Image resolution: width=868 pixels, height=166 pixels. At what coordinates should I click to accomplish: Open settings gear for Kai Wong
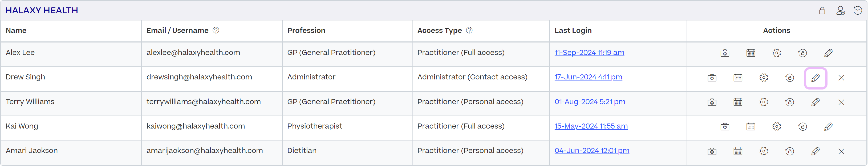coord(777,126)
